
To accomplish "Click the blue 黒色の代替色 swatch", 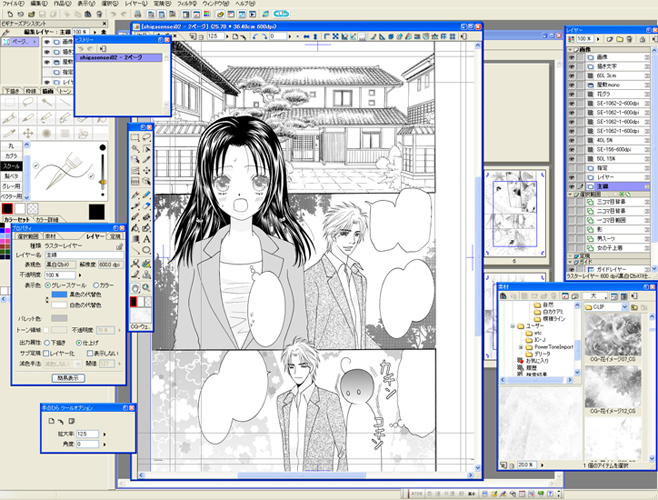I will (x=59, y=295).
